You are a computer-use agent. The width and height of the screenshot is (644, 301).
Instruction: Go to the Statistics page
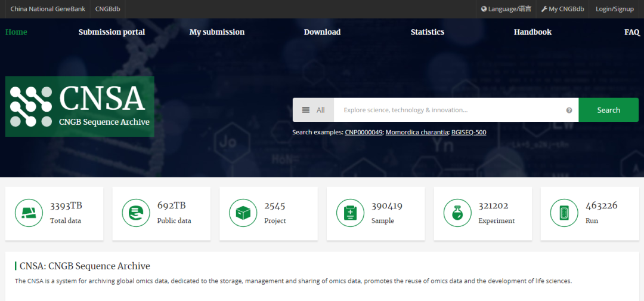(x=427, y=32)
